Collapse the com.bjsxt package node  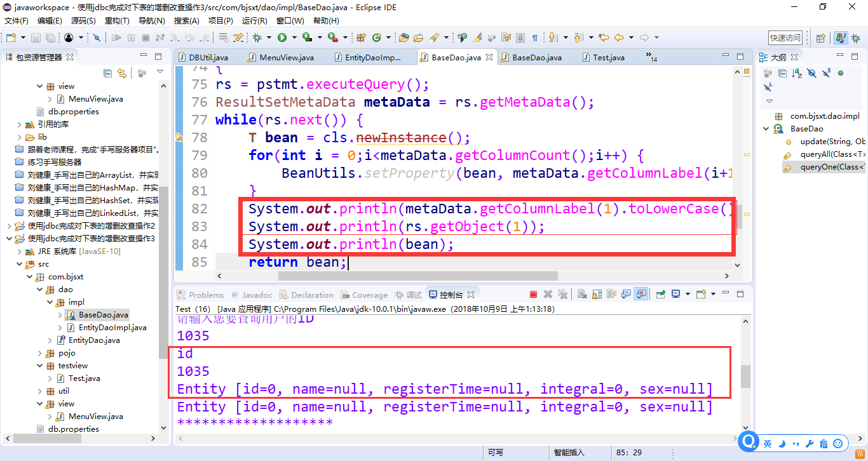click(30, 277)
